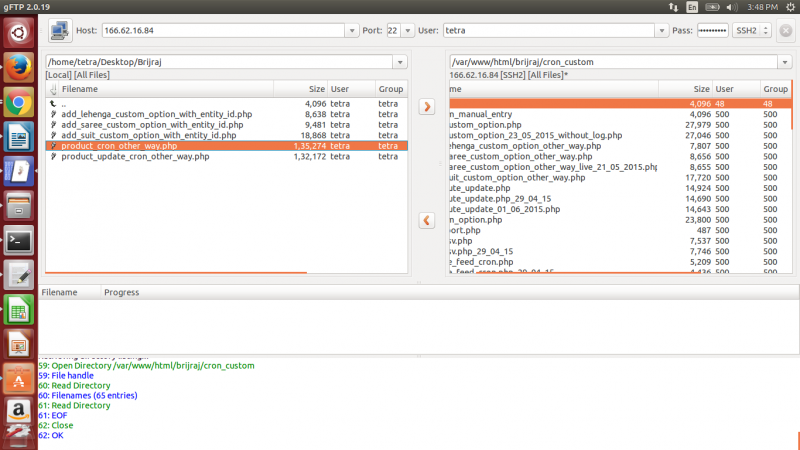Click the Host address field
Image resolution: width=800 pixels, height=450 pixels.
(x=223, y=31)
